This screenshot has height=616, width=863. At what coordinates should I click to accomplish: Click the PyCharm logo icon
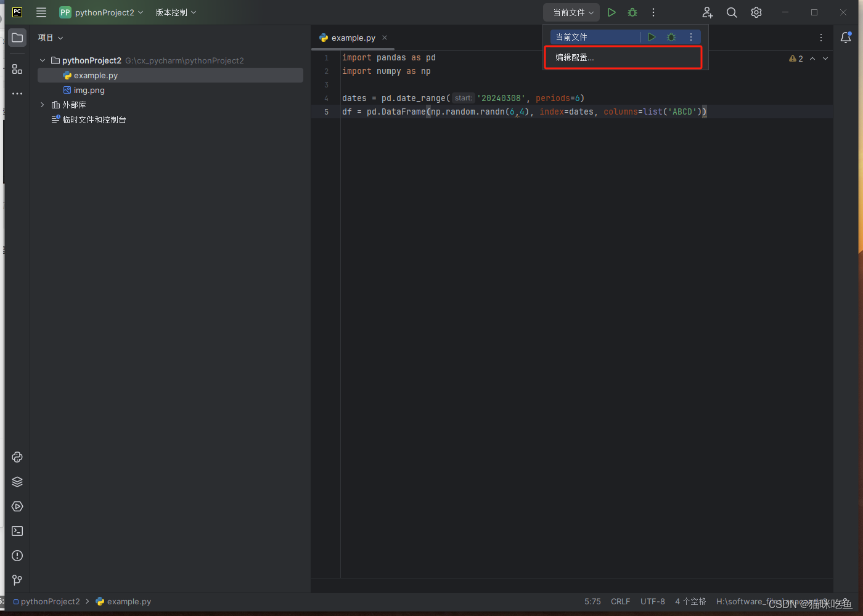coord(17,12)
